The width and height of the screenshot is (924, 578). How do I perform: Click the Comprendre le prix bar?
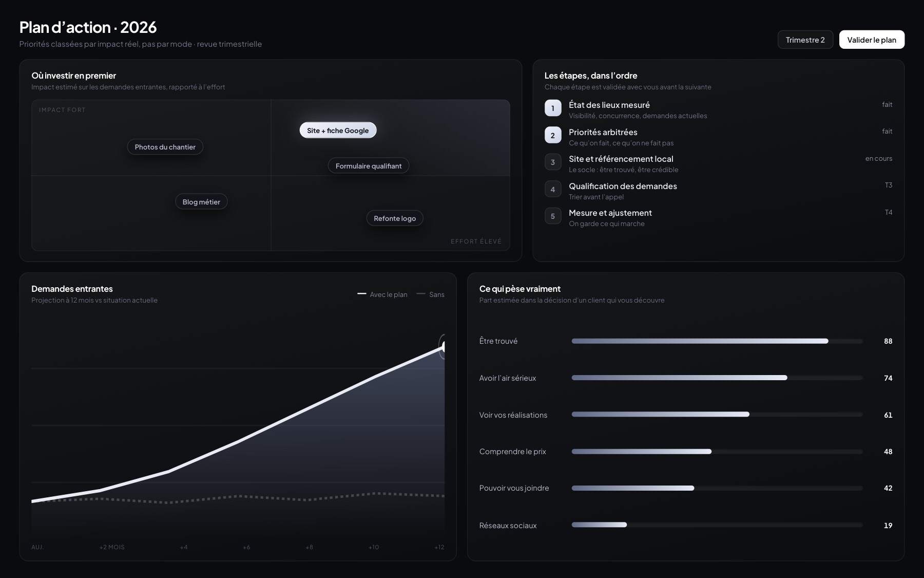point(717,452)
